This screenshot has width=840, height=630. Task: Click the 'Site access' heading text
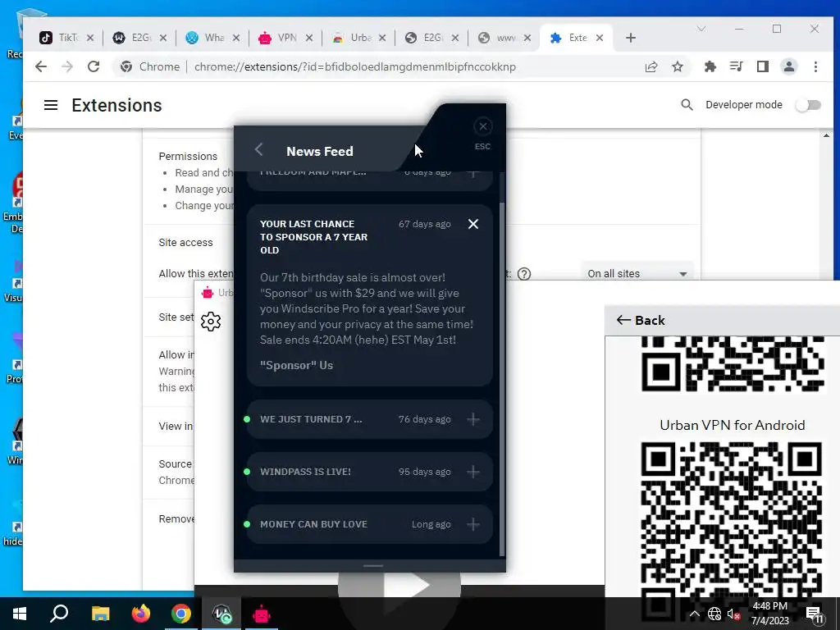185,242
